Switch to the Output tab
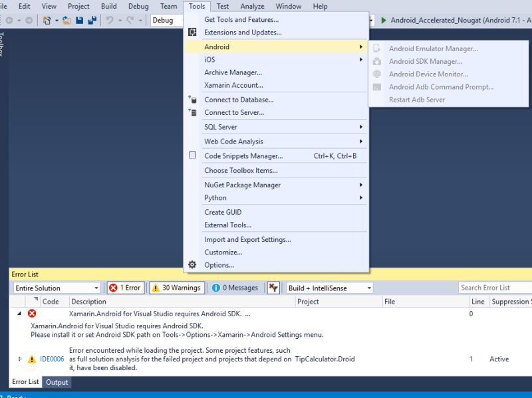Viewport: 532px width, 398px height. tap(57, 382)
